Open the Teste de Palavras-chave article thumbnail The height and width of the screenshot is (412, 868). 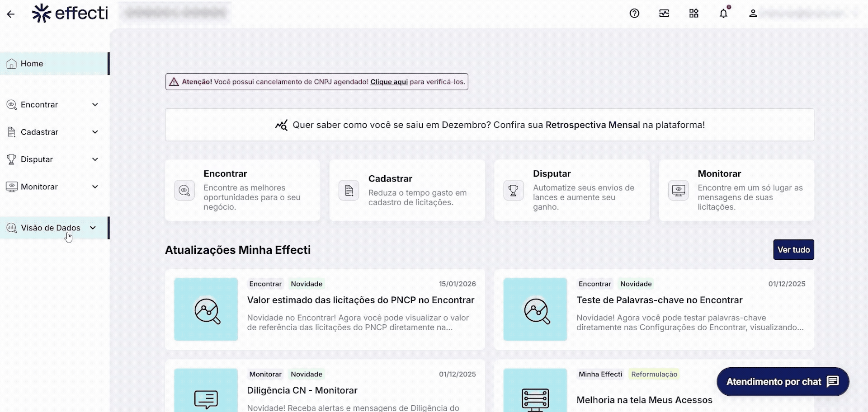tap(535, 309)
